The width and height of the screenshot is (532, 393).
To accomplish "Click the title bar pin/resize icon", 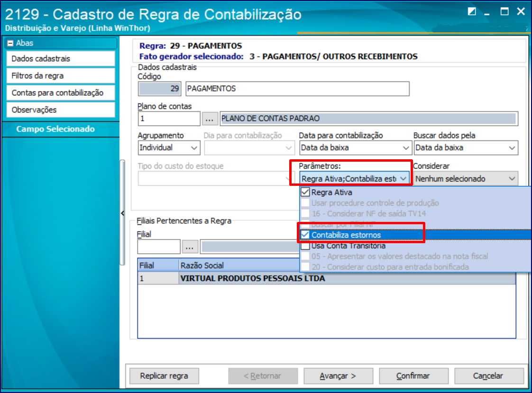I will pyautogui.click(x=472, y=11).
